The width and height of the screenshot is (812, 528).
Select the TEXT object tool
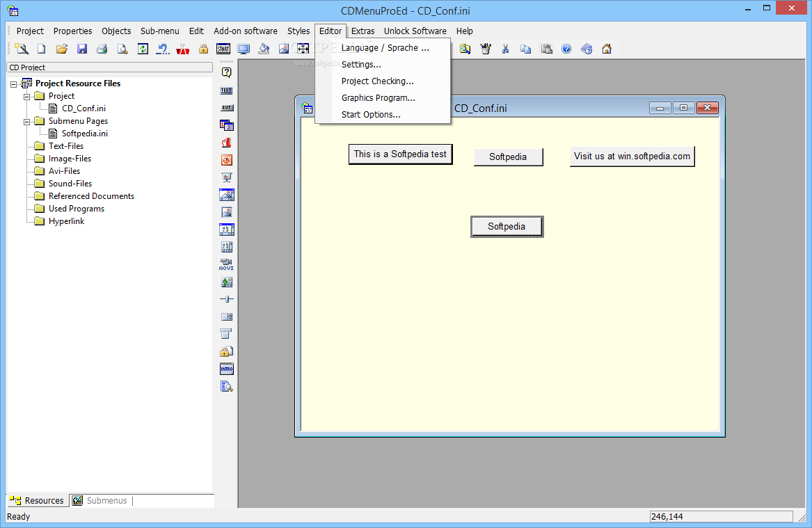pos(226,90)
